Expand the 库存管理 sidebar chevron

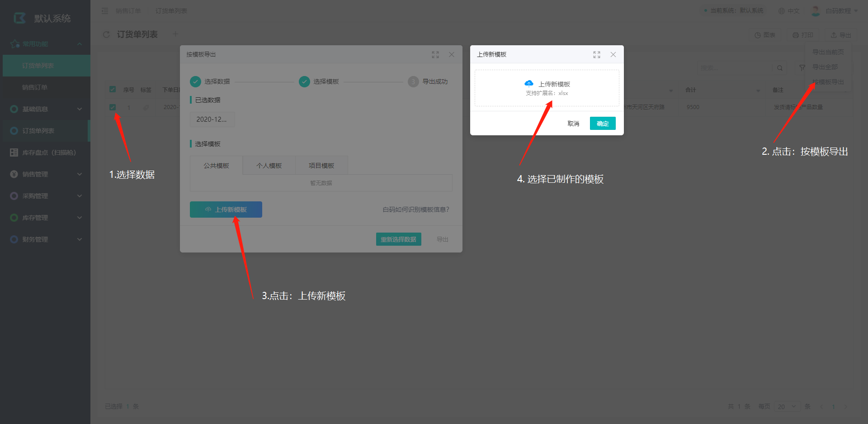(80, 218)
